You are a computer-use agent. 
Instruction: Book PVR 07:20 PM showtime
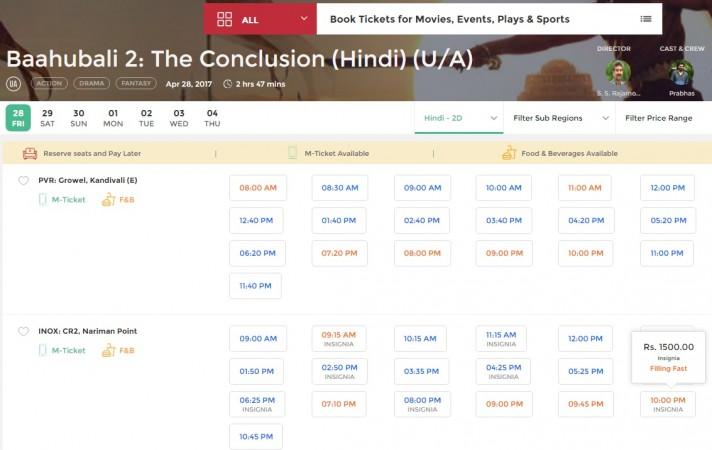[x=339, y=253]
